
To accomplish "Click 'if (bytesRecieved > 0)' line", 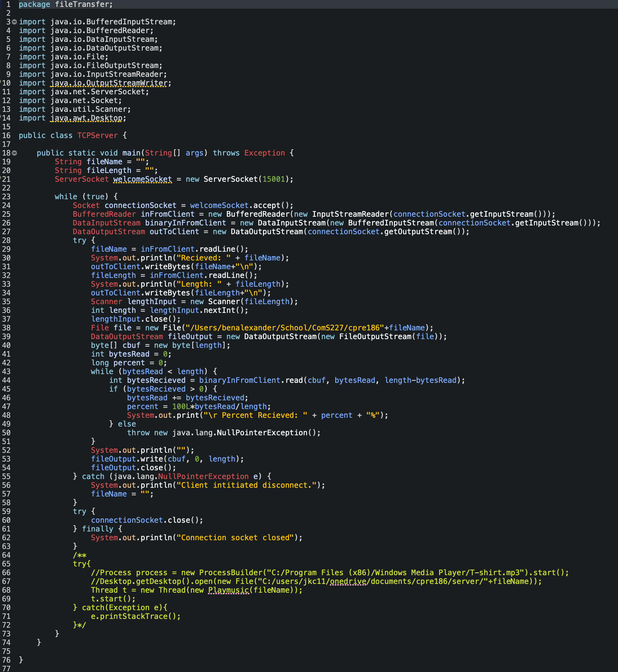I will click(x=163, y=389).
